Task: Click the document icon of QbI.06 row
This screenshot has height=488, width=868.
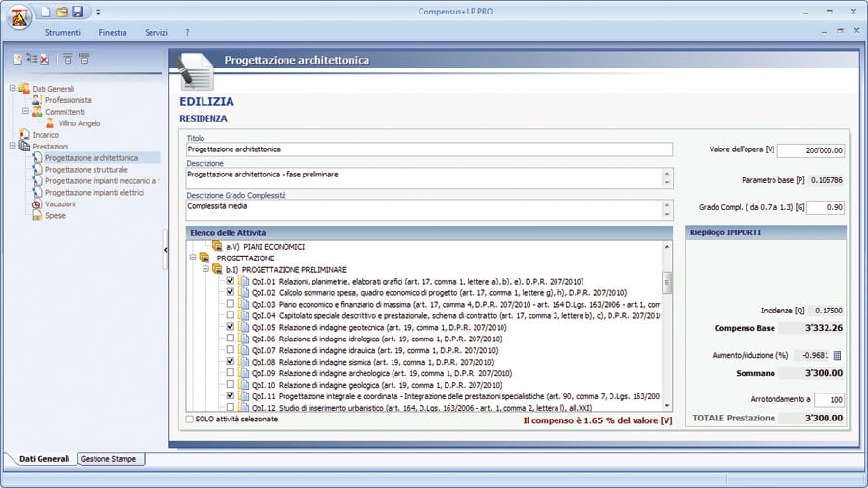Action: 244,339
